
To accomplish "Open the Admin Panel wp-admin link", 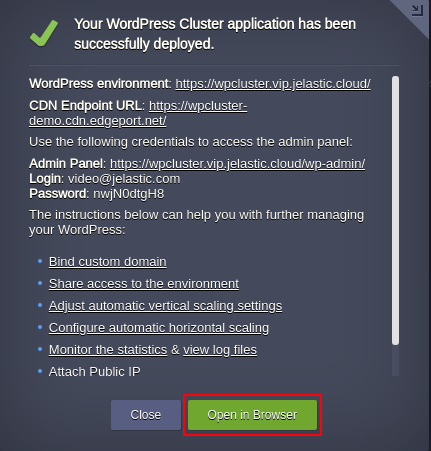I will click(x=237, y=164).
